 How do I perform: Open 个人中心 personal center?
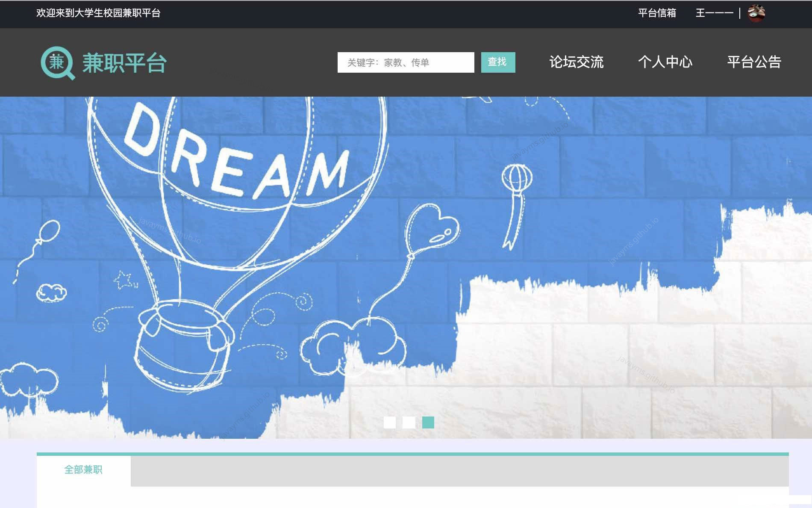665,62
